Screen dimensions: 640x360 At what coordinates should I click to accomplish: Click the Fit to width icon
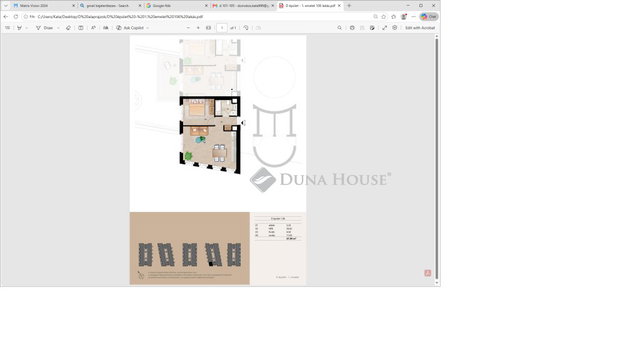(209, 28)
